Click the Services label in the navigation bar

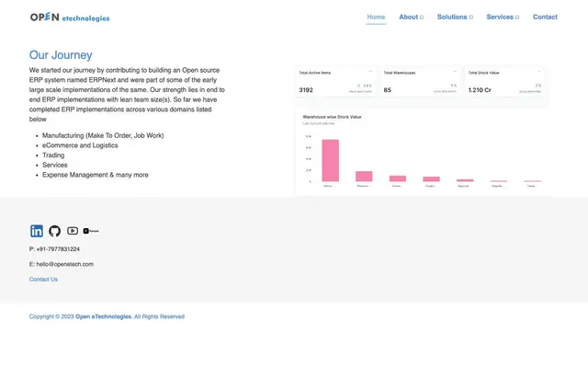click(500, 17)
